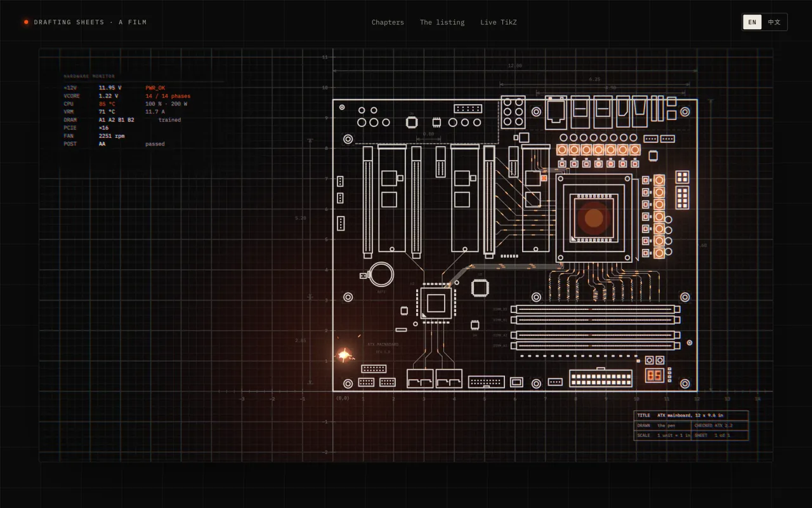Click the PCIE ×16 value
Image resolution: width=812 pixels, height=508 pixels.
103,128
